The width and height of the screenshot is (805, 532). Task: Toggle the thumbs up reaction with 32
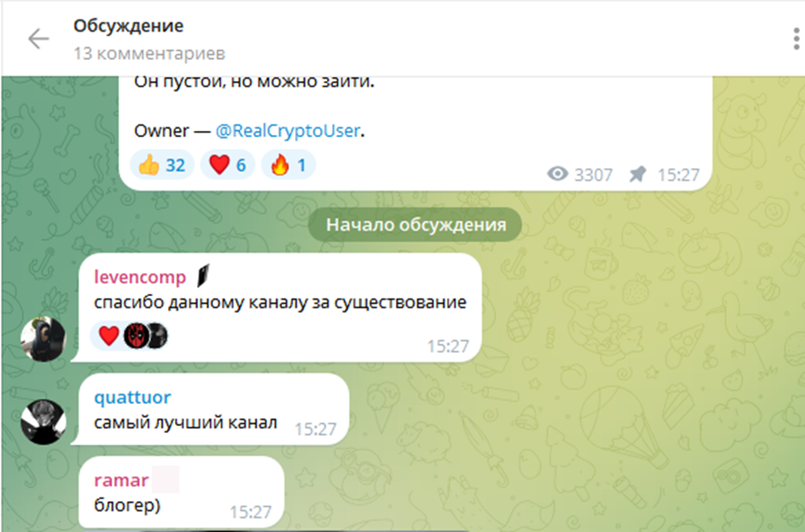162,165
